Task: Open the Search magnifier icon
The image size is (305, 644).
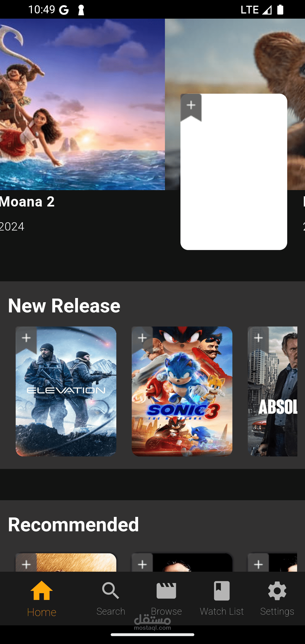Action: tap(111, 591)
